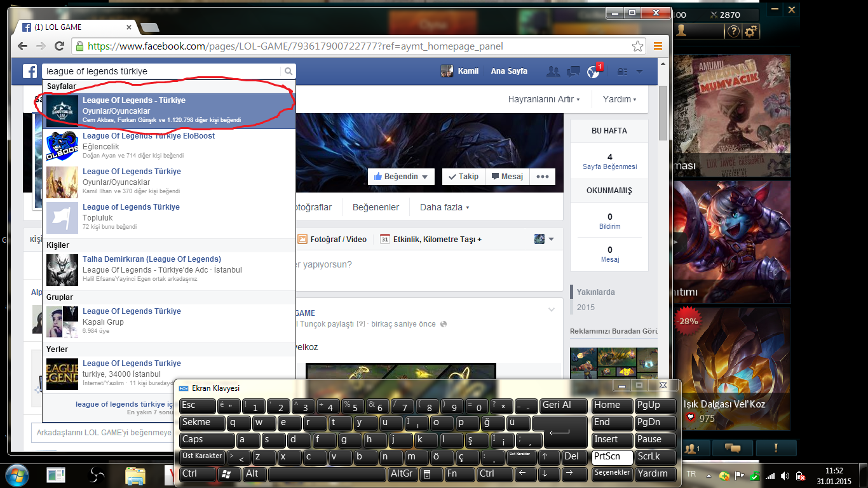Switch to the (1) LOL GAME browser tab
The image size is (868, 488).
(77, 27)
